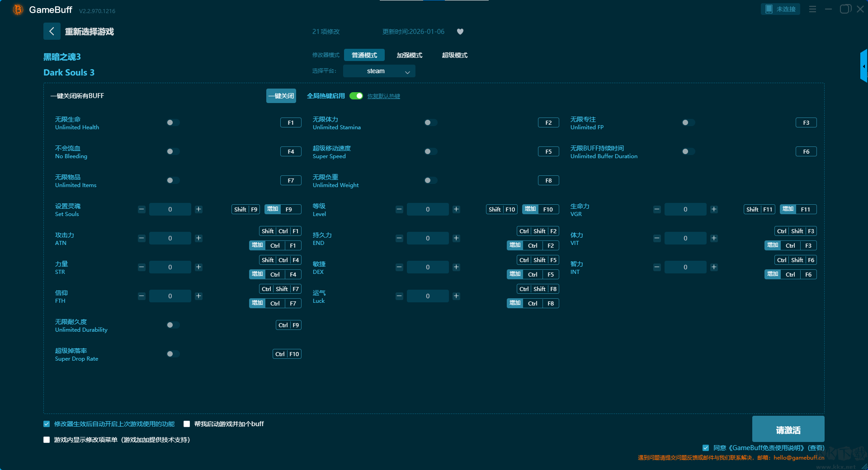
Task: Click the 请激活 activate button
Action: tap(788, 429)
